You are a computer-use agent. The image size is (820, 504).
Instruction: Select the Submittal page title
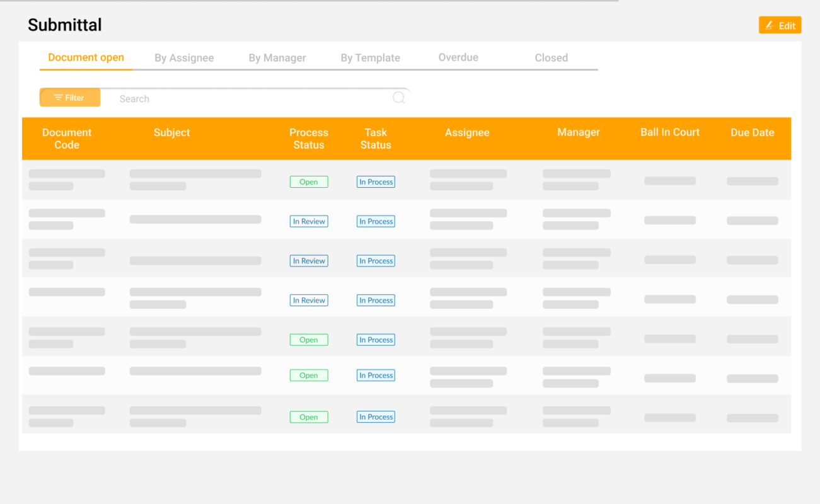pyautogui.click(x=64, y=25)
